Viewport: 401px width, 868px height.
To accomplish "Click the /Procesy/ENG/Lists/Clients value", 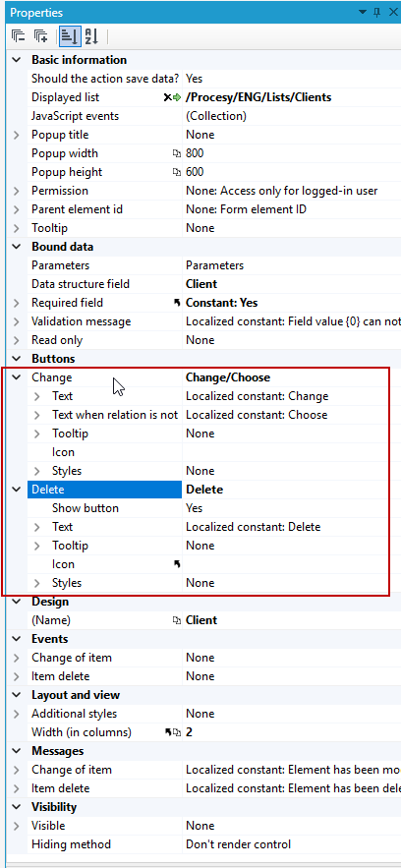I will point(258,97).
